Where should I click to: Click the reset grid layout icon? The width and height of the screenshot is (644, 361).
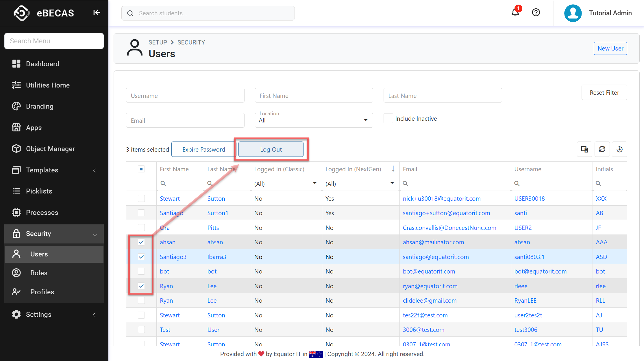click(x=619, y=149)
